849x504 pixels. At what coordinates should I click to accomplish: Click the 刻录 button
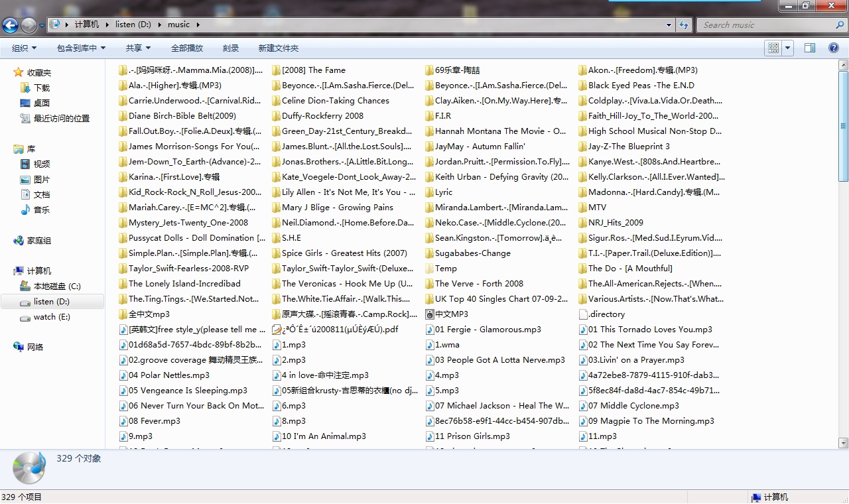tap(231, 48)
